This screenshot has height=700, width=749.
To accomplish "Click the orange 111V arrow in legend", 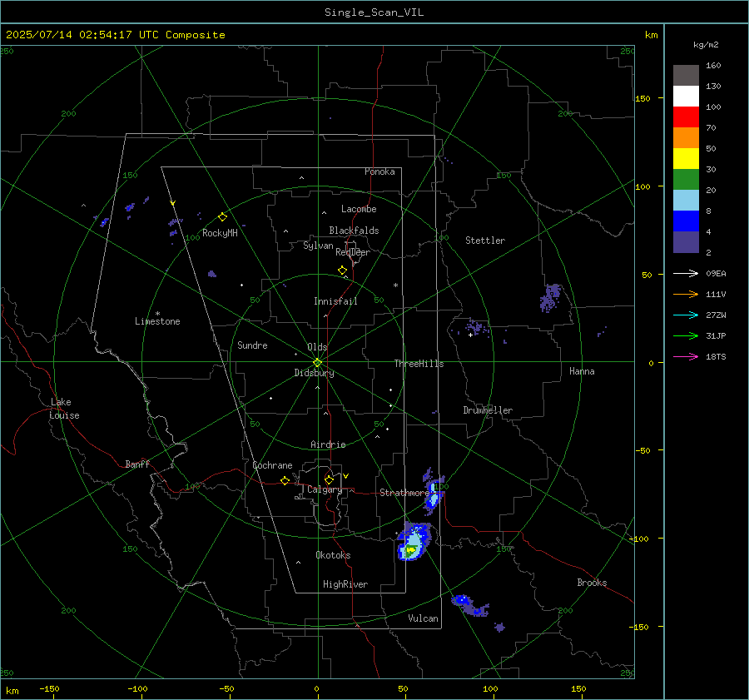I will (x=686, y=295).
